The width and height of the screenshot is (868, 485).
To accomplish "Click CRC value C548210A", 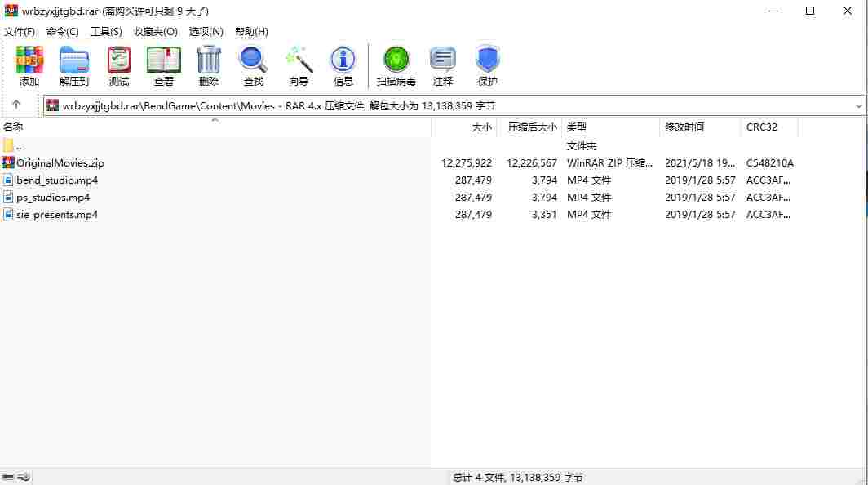I will click(x=769, y=163).
